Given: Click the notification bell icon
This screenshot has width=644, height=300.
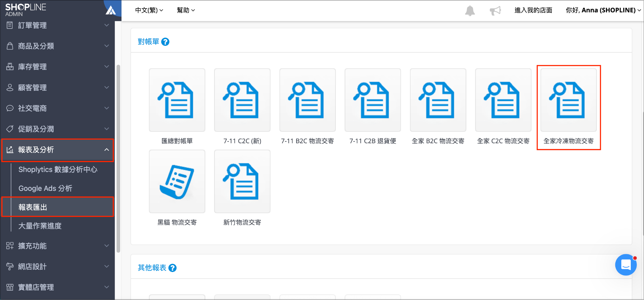Looking at the screenshot, I should tap(470, 11).
